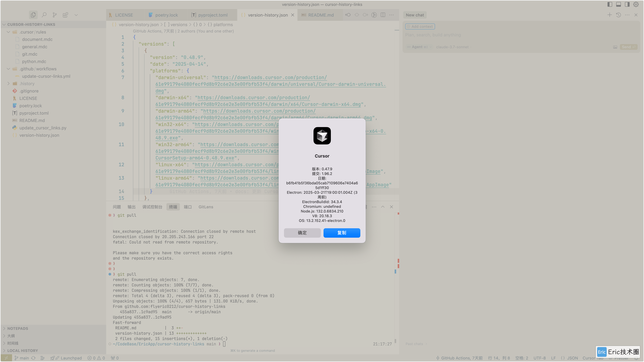Close the version-history.json tab

click(293, 15)
